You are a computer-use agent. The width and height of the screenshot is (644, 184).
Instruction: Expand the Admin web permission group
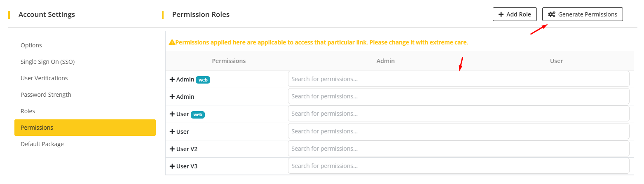pyautogui.click(x=172, y=79)
